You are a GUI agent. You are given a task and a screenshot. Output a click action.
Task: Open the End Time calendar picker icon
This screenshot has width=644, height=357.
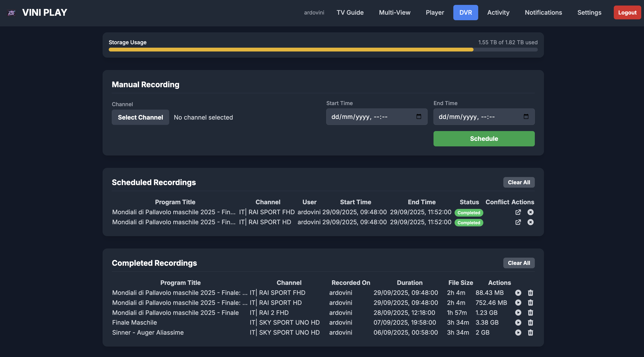(x=526, y=117)
